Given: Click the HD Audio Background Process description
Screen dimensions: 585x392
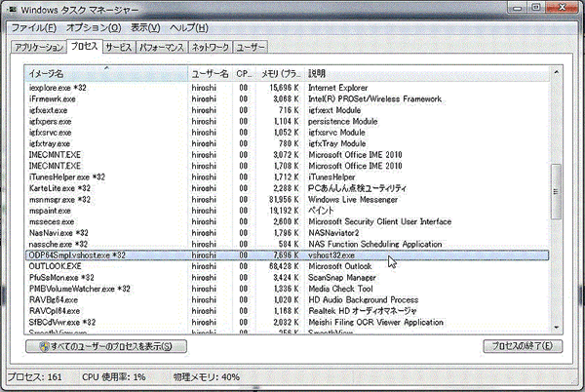Looking at the screenshot, I should 364,300.
